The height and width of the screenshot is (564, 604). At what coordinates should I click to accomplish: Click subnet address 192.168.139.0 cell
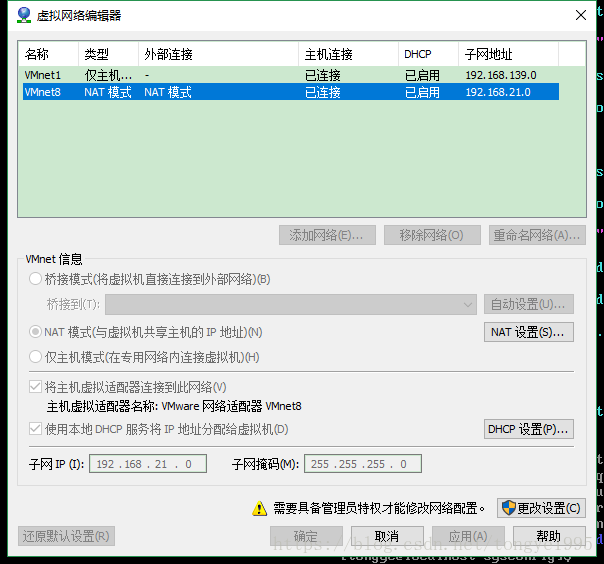501,75
